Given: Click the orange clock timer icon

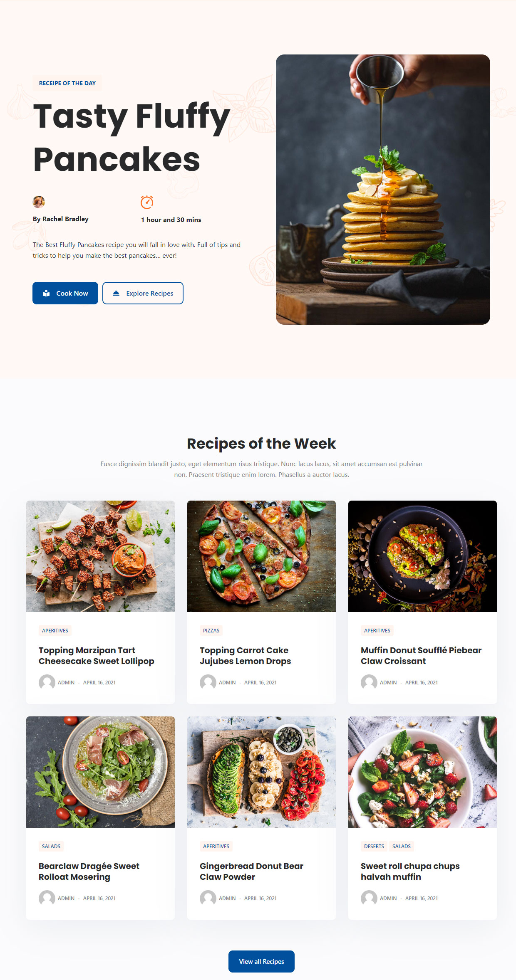Looking at the screenshot, I should point(147,202).
